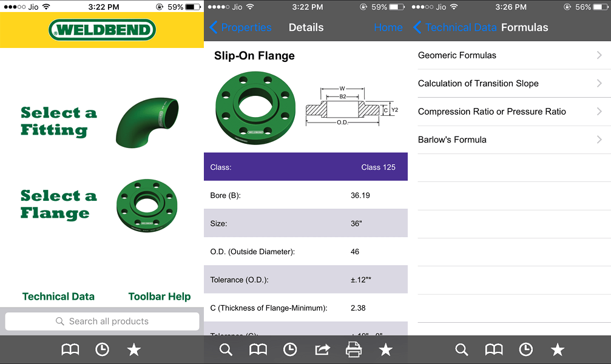The image size is (611, 364).
Task: Tap the Weldbend logo banner
Action: 102,30
